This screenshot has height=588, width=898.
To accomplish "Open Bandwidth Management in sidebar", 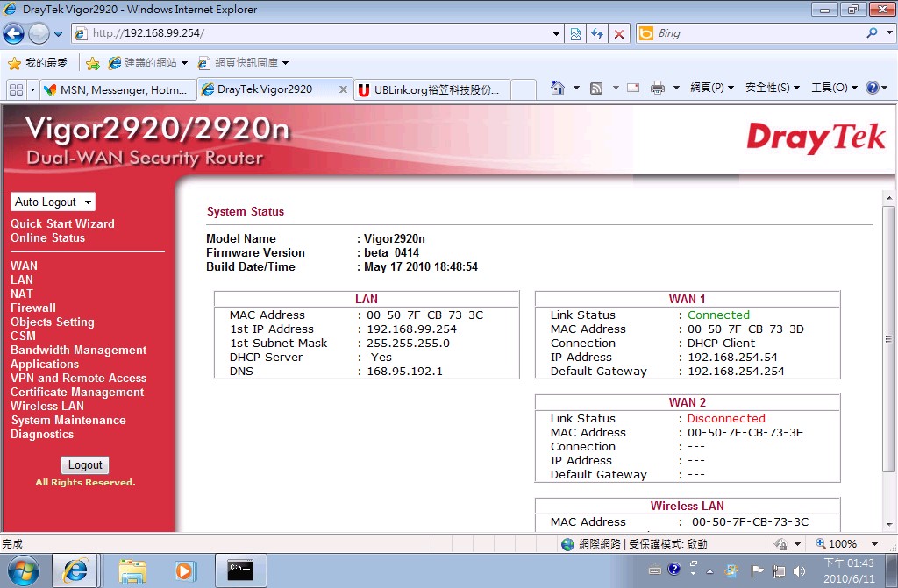I will point(78,350).
